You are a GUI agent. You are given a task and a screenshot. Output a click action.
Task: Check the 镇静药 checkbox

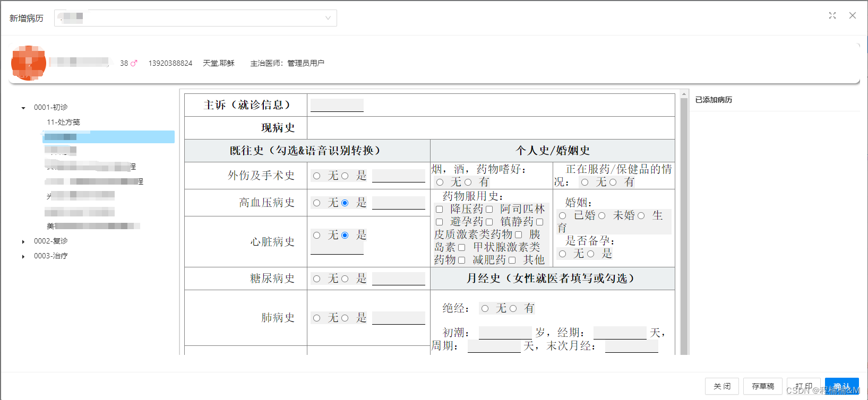click(x=489, y=222)
